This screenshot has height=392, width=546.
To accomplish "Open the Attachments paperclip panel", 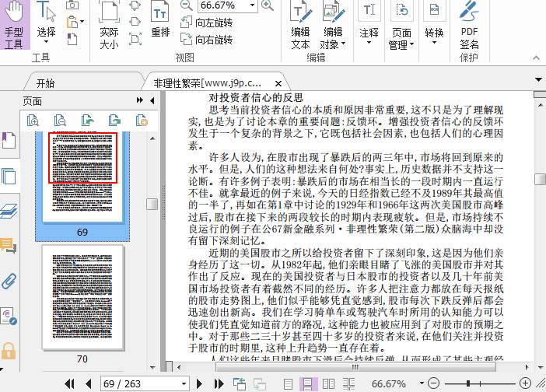I will coord(9,282).
